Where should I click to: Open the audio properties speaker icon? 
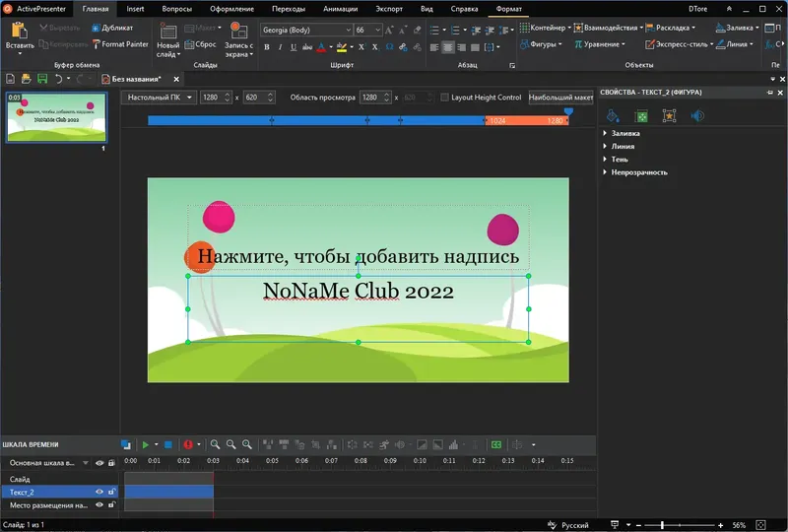tap(697, 116)
